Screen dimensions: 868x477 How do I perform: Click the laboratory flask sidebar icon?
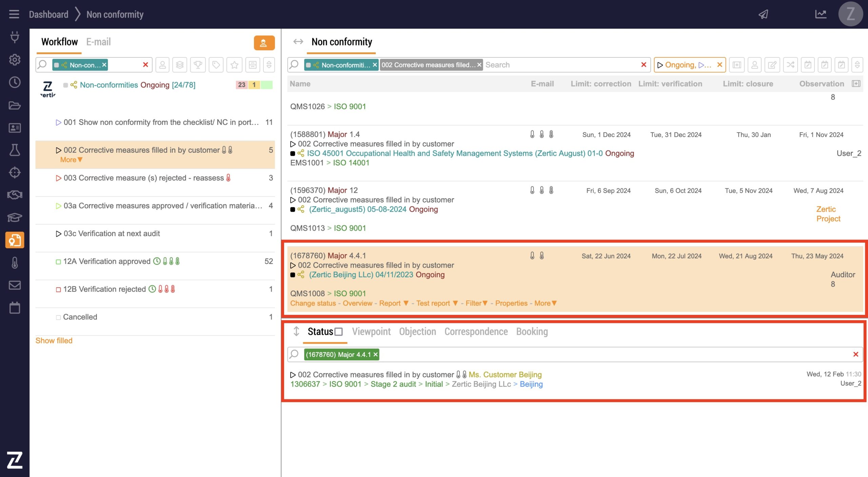[15, 150]
